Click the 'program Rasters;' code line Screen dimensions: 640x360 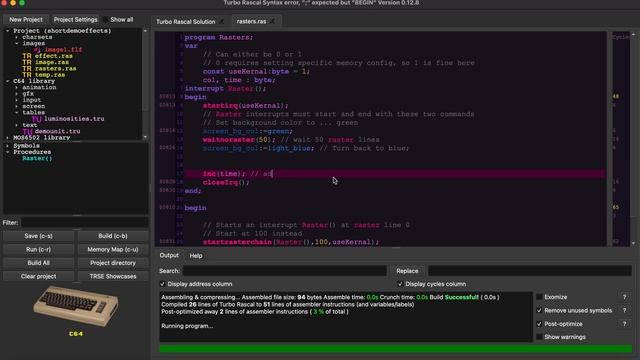tap(219, 37)
